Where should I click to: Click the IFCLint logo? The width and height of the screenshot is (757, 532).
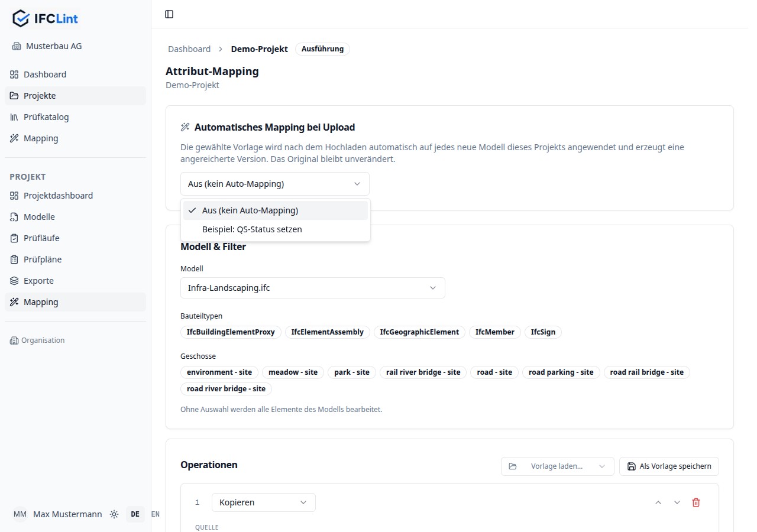tap(45, 18)
